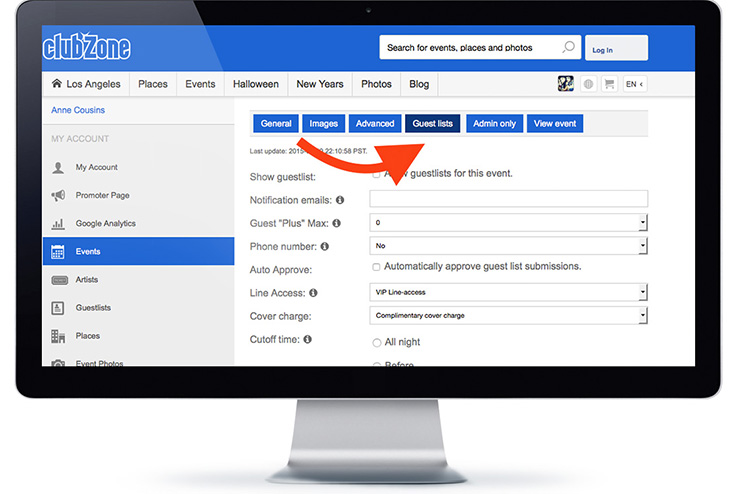The image size is (738, 494).
Task: Open the Guest Plus Max dropdown
Action: pos(508,223)
